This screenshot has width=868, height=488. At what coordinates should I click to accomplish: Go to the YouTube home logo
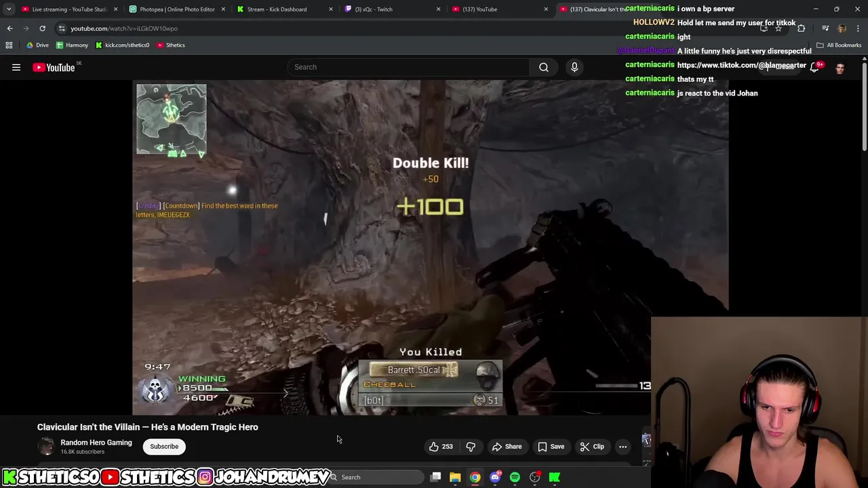[54, 67]
